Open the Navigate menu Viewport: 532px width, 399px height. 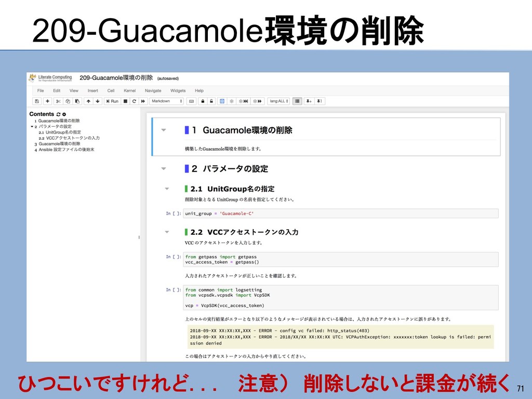(x=153, y=90)
